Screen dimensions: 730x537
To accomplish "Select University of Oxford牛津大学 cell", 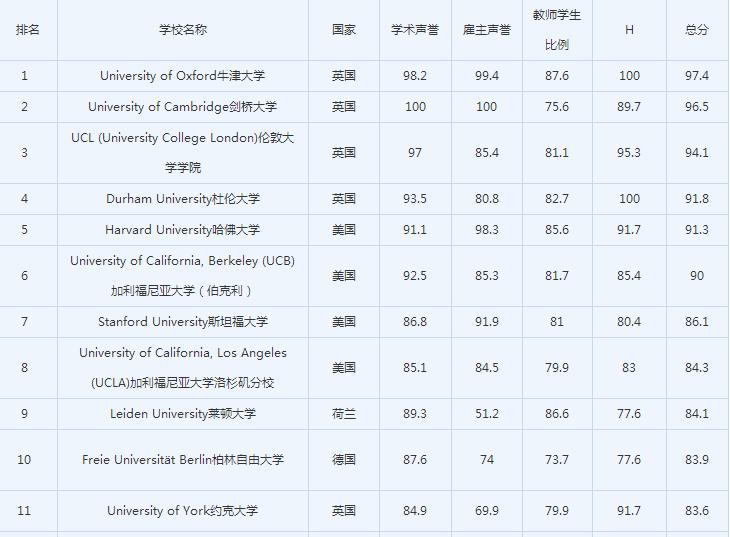I will [182, 76].
